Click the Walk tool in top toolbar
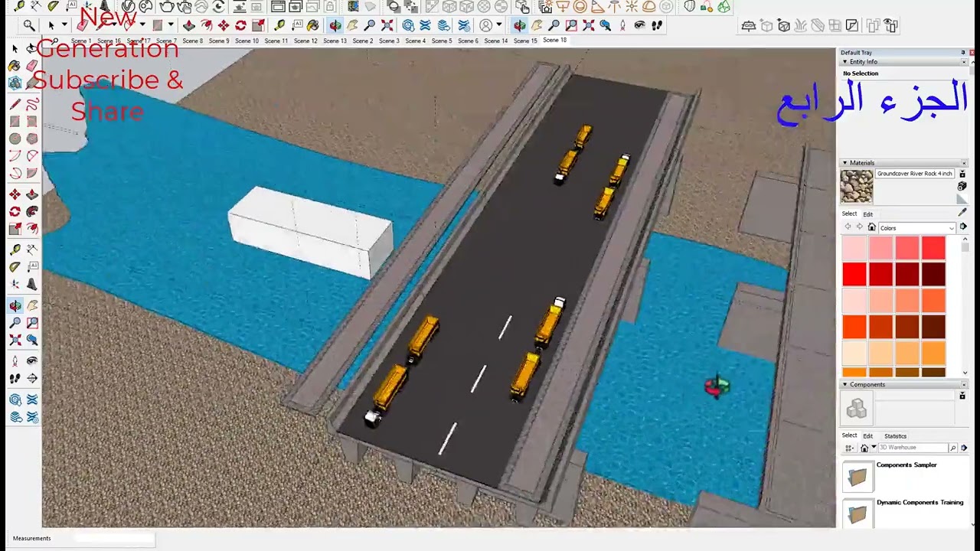The image size is (980, 551). pyautogui.click(x=657, y=25)
